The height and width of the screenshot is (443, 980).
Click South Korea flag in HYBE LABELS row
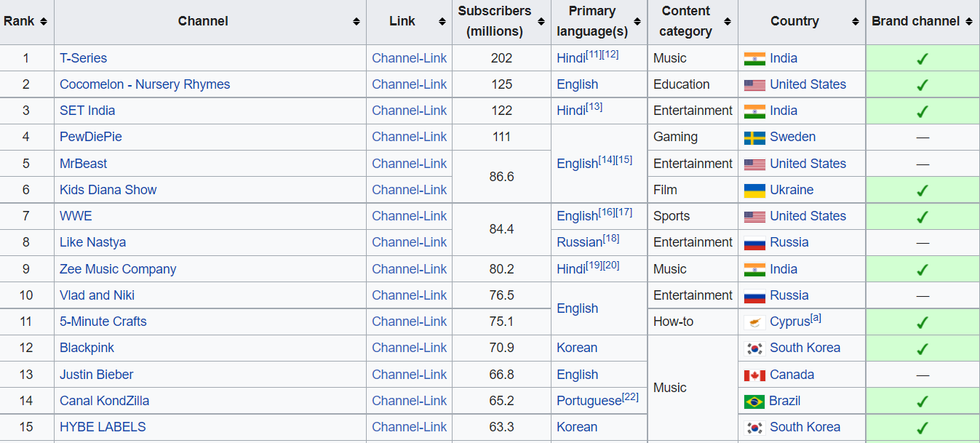pyautogui.click(x=754, y=428)
